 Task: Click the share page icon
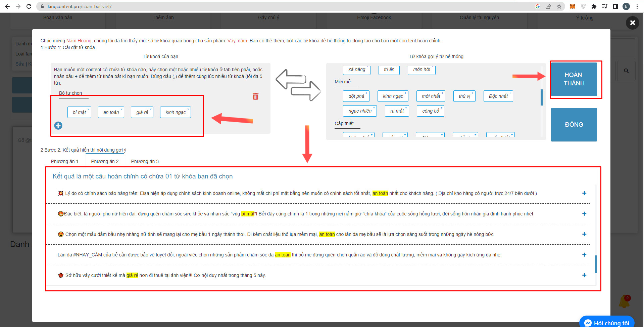click(x=548, y=6)
